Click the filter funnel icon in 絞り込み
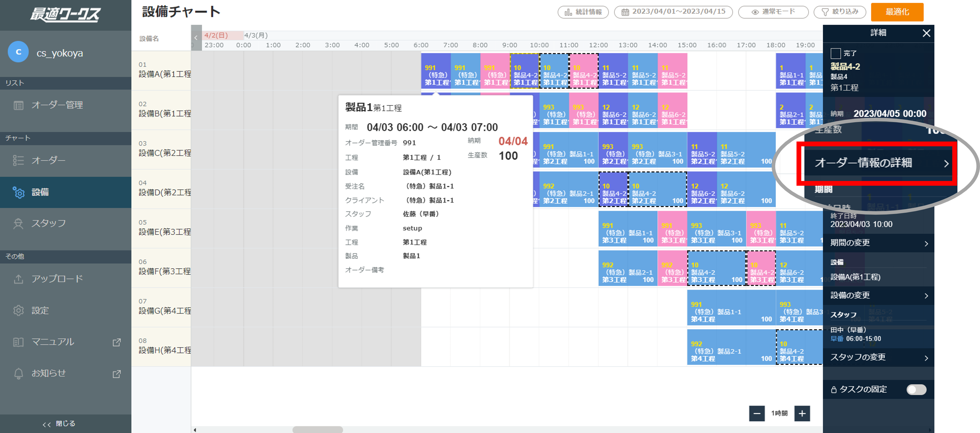Image resolution: width=980 pixels, height=433 pixels. (825, 12)
